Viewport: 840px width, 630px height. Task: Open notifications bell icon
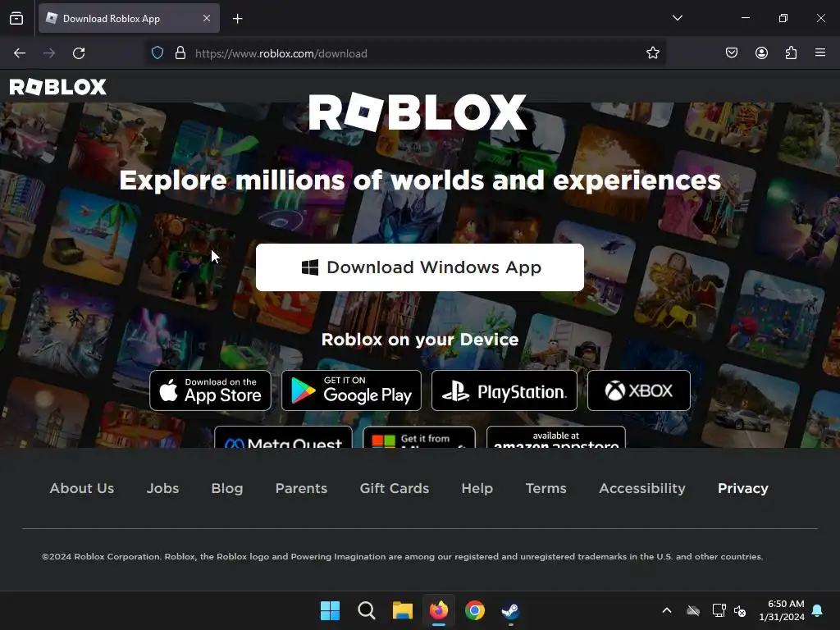click(x=818, y=610)
